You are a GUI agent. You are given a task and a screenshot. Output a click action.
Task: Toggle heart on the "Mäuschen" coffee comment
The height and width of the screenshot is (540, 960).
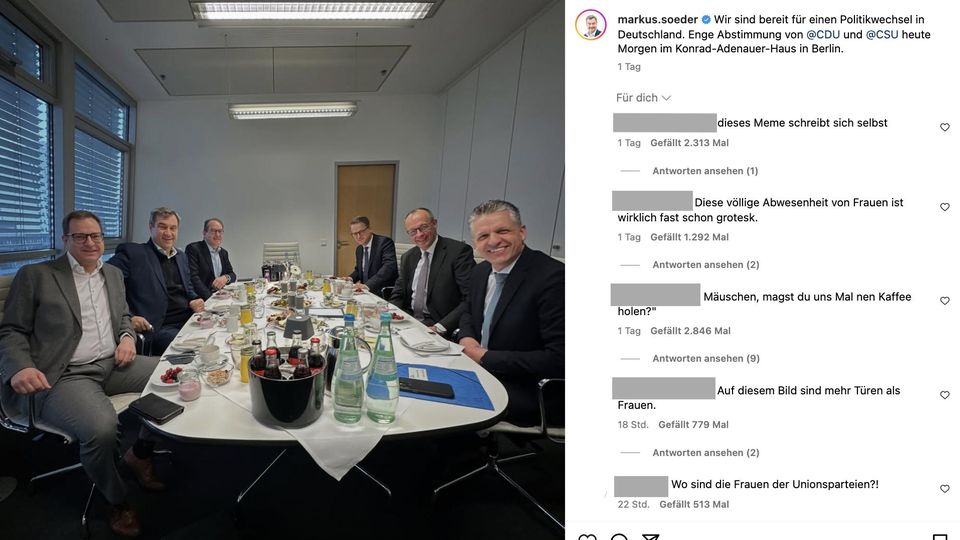[x=945, y=301]
